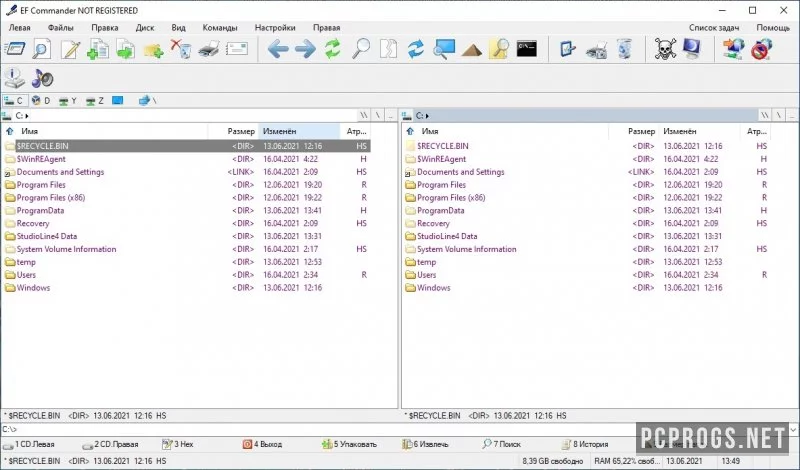Open the Левая menu
This screenshot has width=800, height=470.
tap(20, 28)
